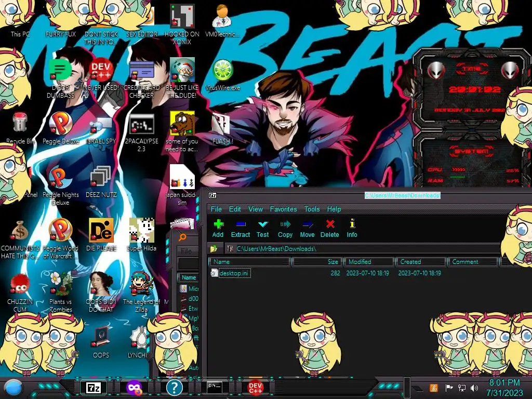Open the Edit menu in 7-Zip
The image size is (532, 399).
(235, 209)
